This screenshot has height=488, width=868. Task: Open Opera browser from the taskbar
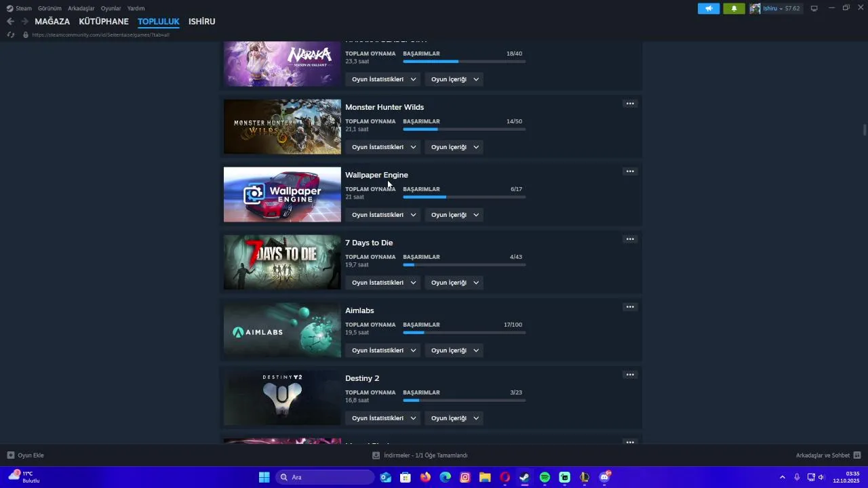(x=505, y=477)
